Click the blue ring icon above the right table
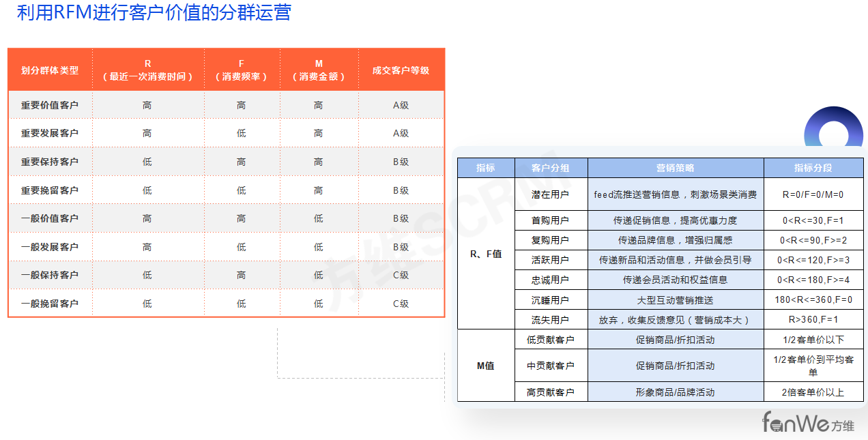Viewport: 868px width, 440px height. (833, 130)
